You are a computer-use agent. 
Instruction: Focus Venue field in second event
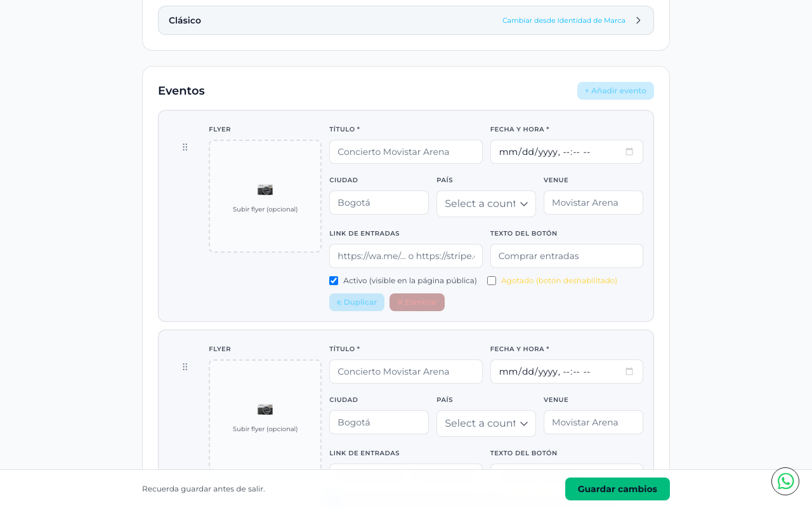[x=593, y=422]
